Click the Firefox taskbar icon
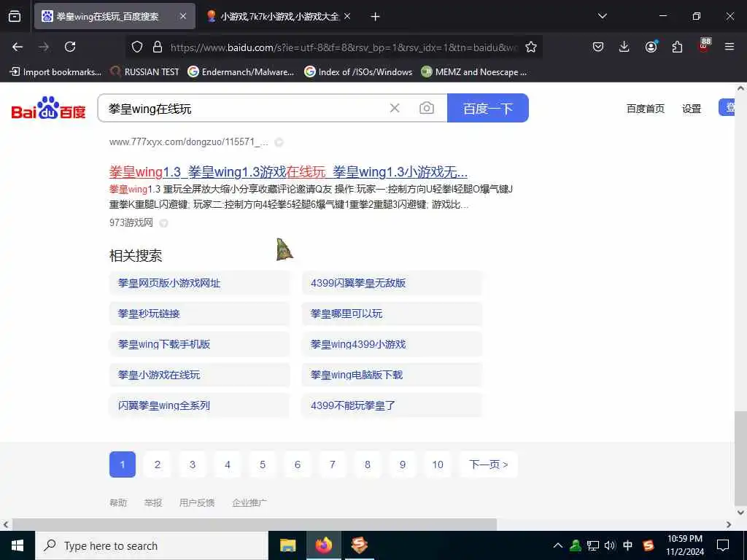 323,545
